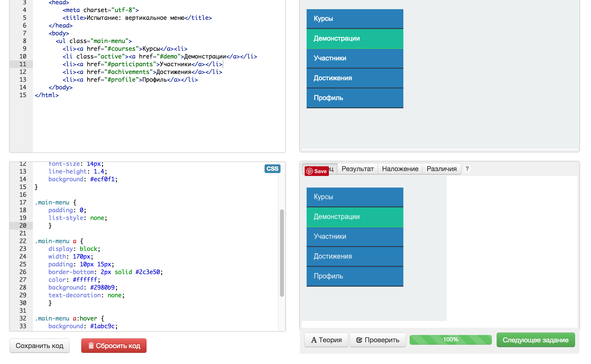Viewport: 591px width, 364px height.
Task: Click Достижения in the top preview menu
Action: [355, 78]
